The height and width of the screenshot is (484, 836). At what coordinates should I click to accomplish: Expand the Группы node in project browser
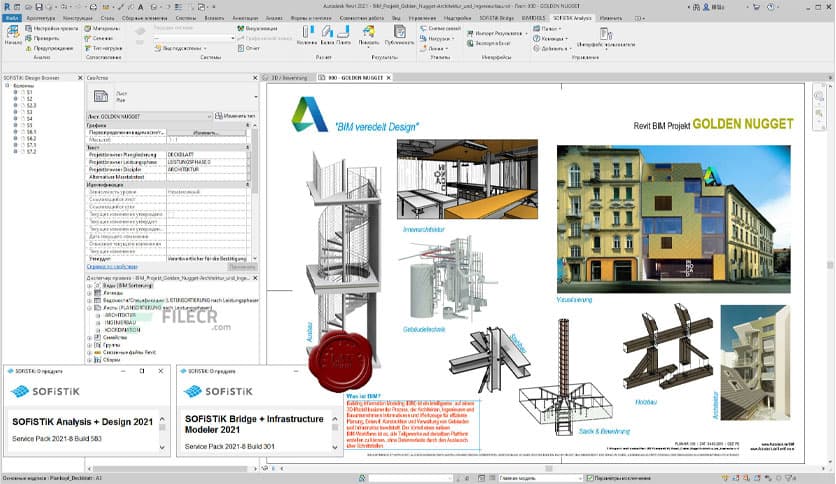(90, 345)
